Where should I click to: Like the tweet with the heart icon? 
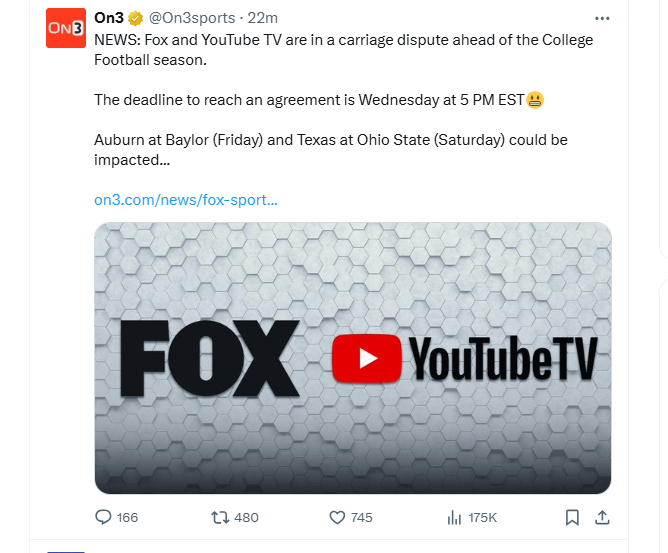pos(337,518)
